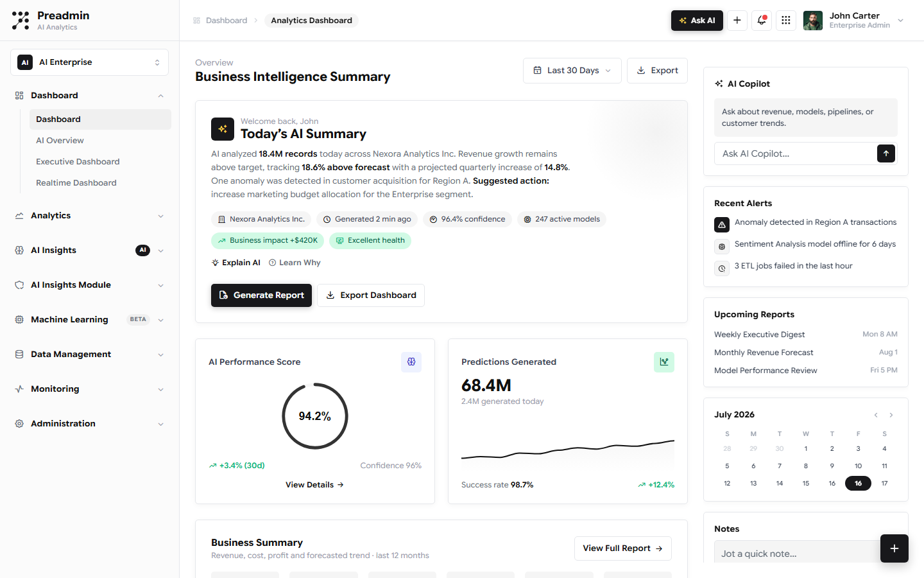Image resolution: width=924 pixels, height=578 pixels.
Task: Open the AI Enterprise workspace selector
Action: point(89,62)
